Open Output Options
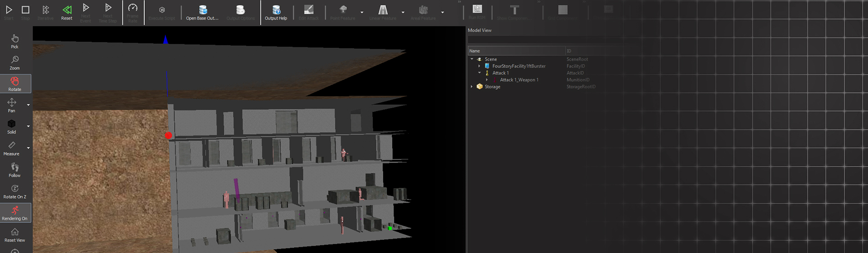The width and height of the screenshot is (868, 253). 240,12
